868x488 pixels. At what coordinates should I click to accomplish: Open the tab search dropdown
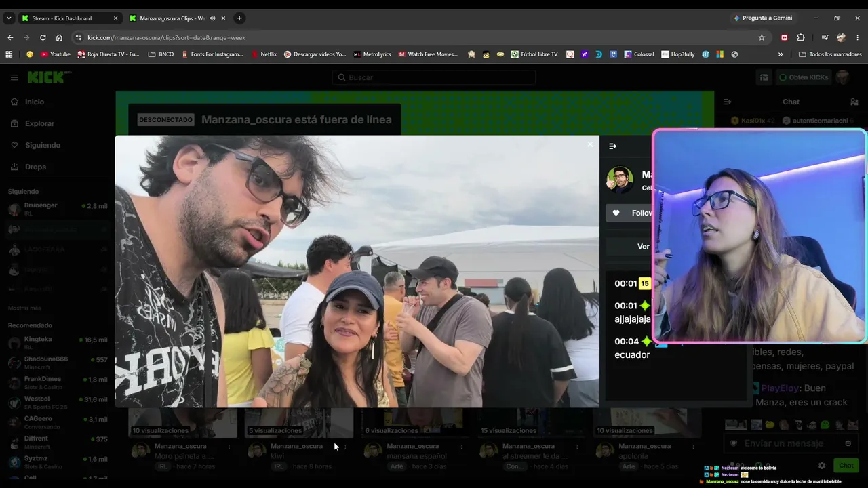[x=9, y=18]
